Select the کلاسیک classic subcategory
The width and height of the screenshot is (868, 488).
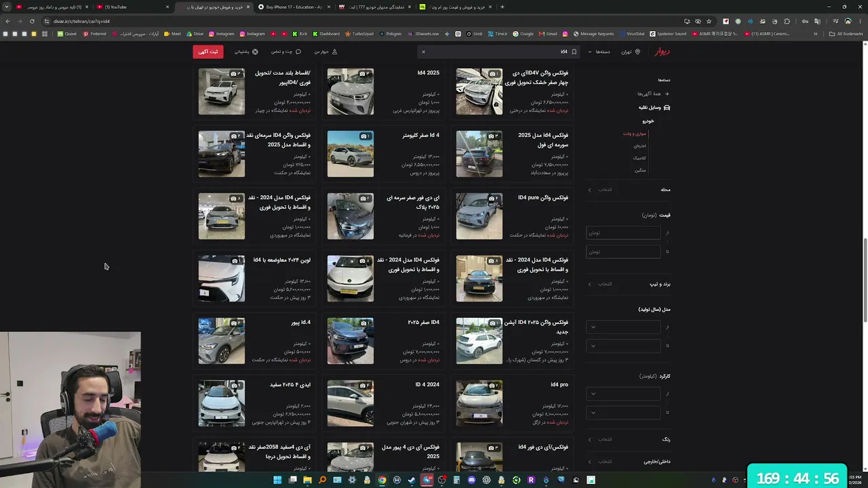pyautogui.click(x=639, y=158)
